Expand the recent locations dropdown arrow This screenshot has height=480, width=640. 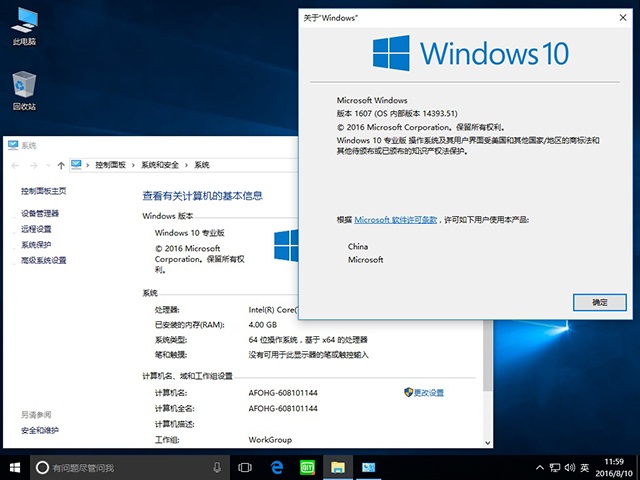47,164
